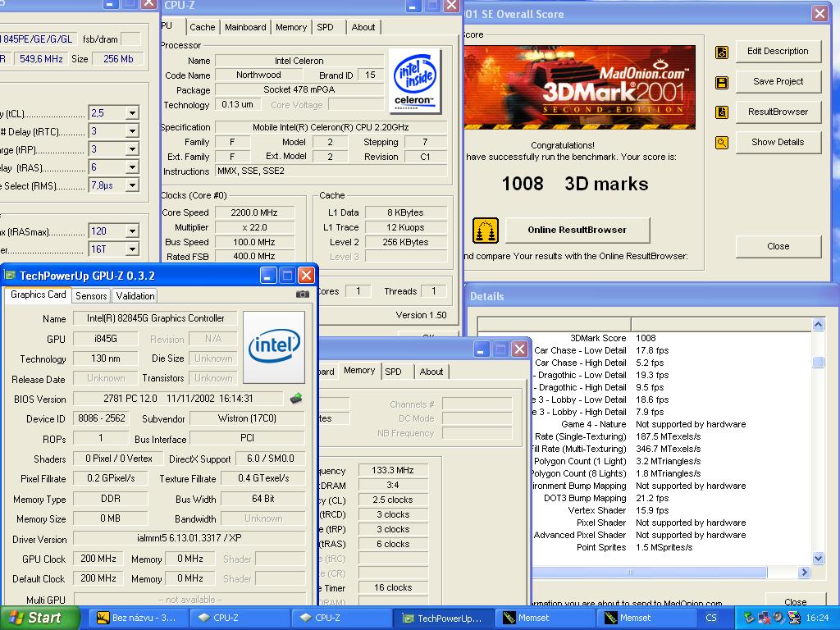Screen dimensions: 840x630
Task: Click the ResultBrowser icon beside its button
Action: tap(722, 112)
